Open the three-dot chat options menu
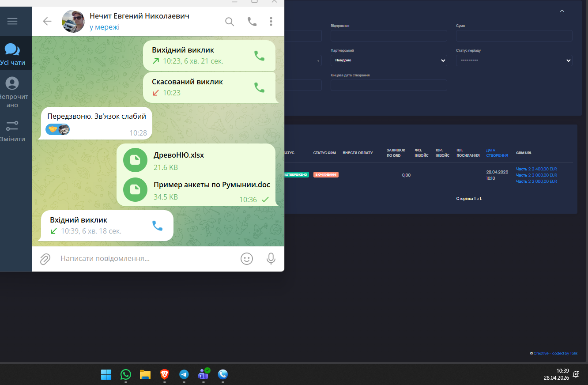The height and width of the screenshot is (385, 588). pyautogui.click(x=271, y=21)
